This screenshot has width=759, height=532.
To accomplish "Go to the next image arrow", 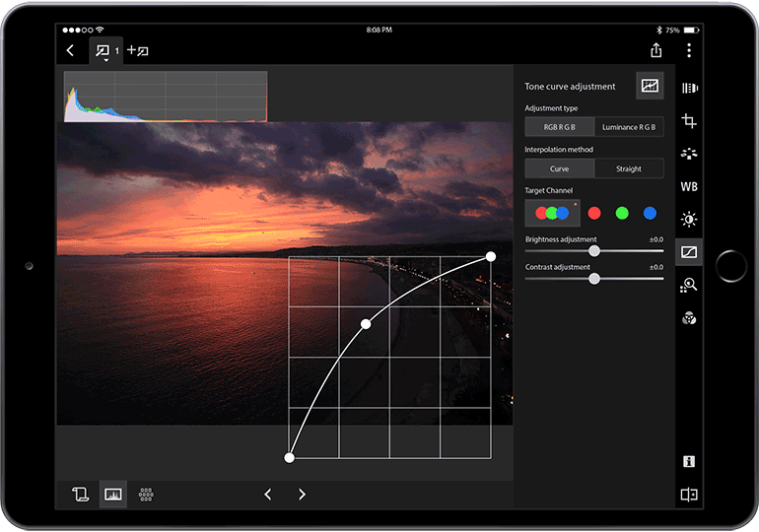I will [302, 495].
